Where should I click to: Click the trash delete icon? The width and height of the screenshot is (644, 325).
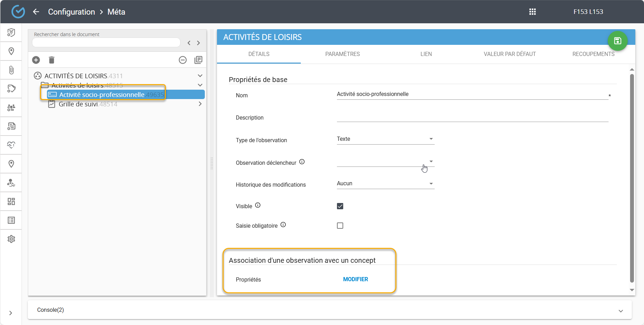coord(51,60)
